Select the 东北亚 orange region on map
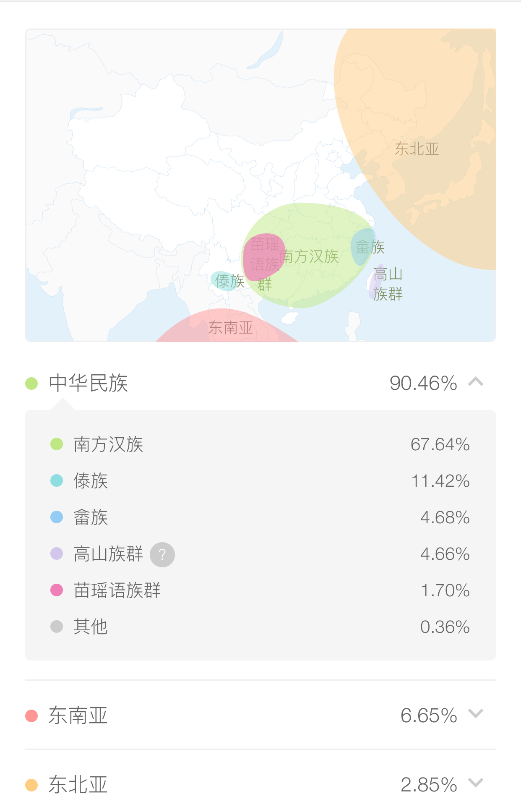The image size is (521, 812). (424, 138)
